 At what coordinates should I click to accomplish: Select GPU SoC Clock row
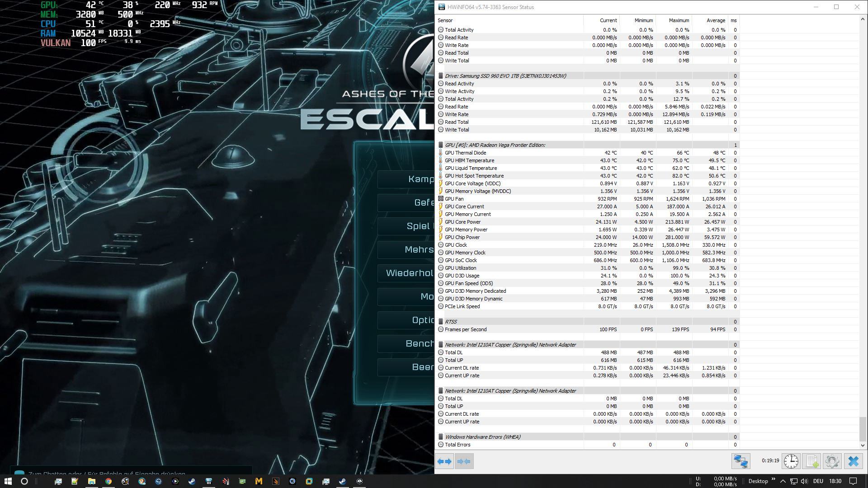tap(588, 260)
